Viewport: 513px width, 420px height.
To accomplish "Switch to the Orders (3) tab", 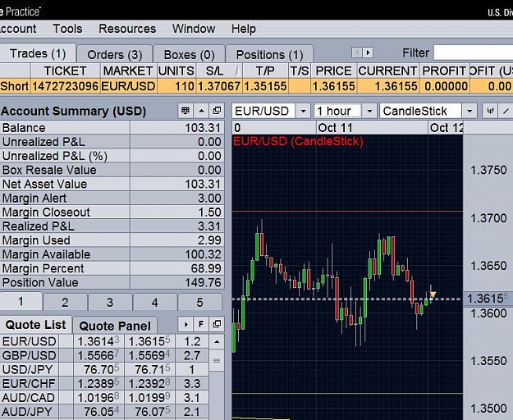I will click(115, 55).
